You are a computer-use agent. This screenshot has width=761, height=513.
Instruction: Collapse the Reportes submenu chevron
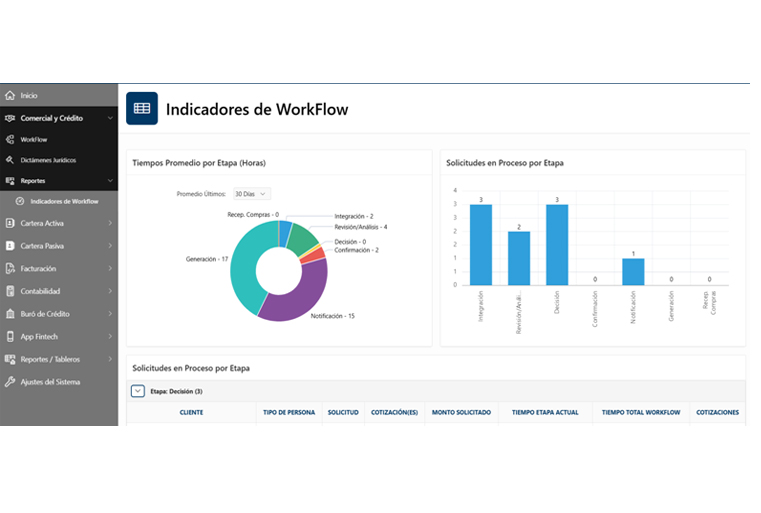click(110, 181)
